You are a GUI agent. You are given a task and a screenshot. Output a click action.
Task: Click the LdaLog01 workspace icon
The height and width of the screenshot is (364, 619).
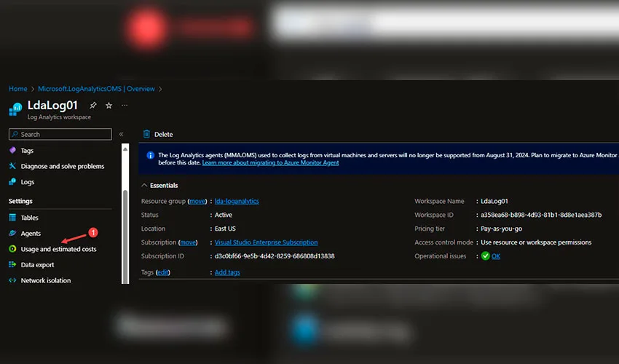(15, 109)
